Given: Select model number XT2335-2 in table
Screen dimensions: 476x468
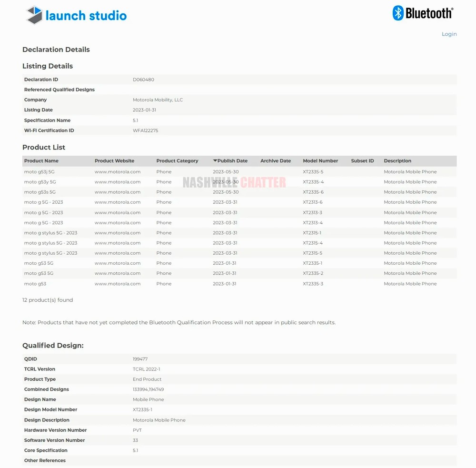Looking at the screenshot, I should (313, 273).
